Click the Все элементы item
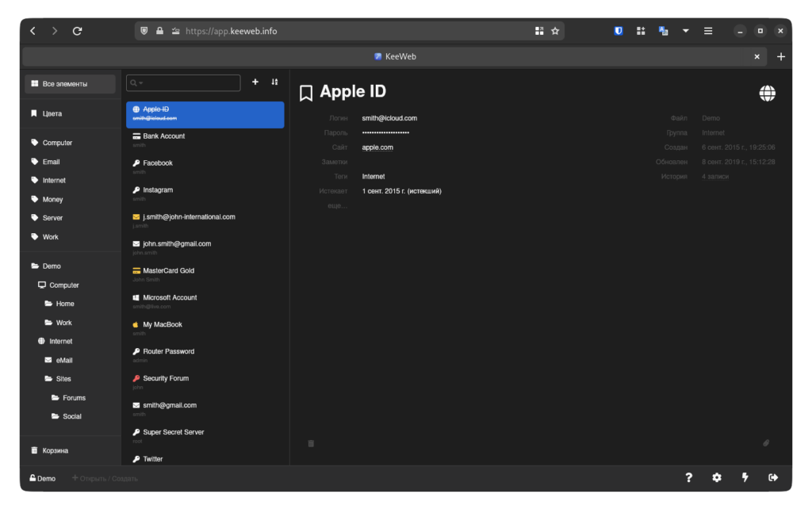Screen dimensions: 812x513 click(64, 84)
